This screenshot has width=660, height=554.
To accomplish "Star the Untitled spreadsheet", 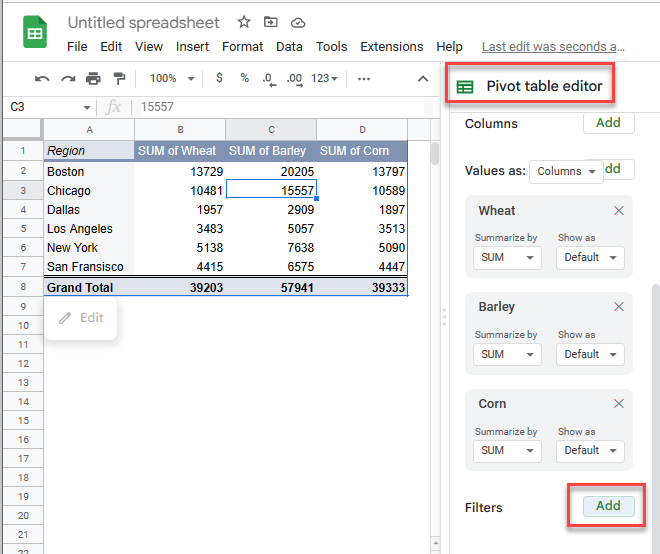I will coord(243,22).
